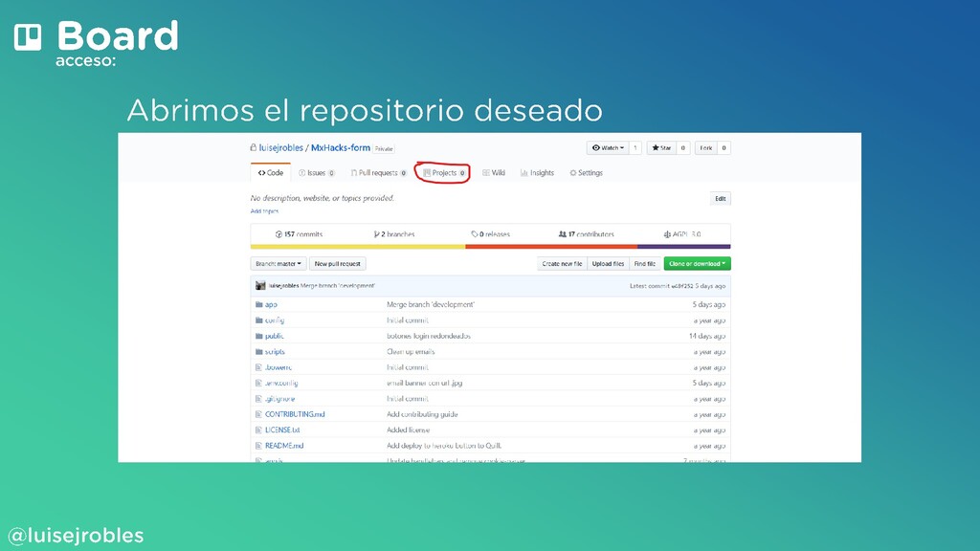Image resolution: width=980 pixels, height=551 pixels.
Task: Open the Branch: master dropdown
Action: [278, 264]
